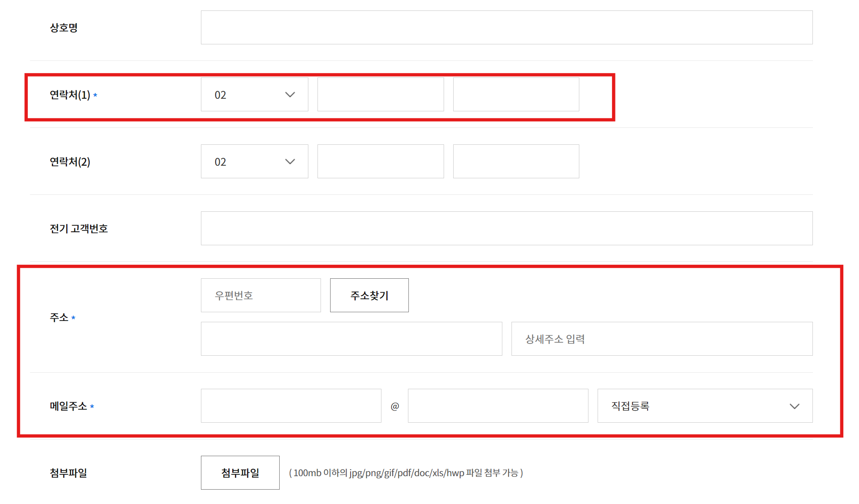The height and width of the screenshot is (504, 859).
Task: Click the 메일주소 field label
Action: [68, 406]
